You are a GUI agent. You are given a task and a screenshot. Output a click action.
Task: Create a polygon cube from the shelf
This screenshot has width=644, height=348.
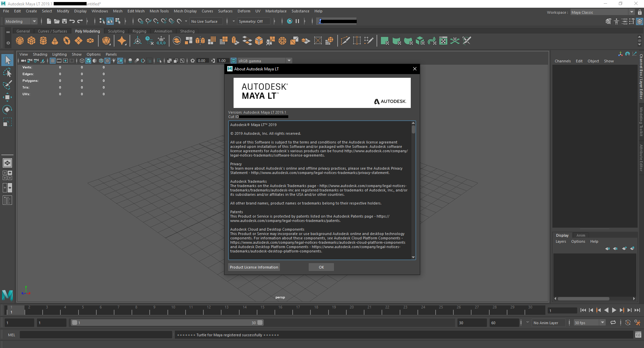click(31, 41)
